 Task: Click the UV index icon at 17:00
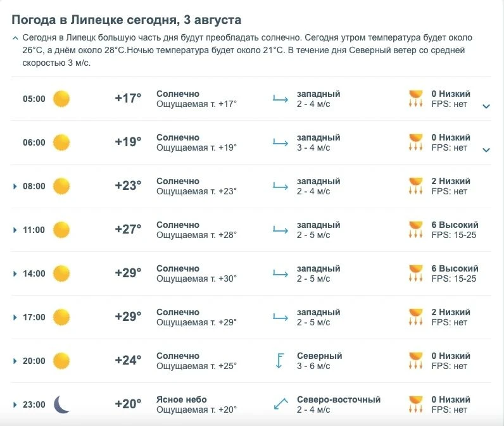415,316
